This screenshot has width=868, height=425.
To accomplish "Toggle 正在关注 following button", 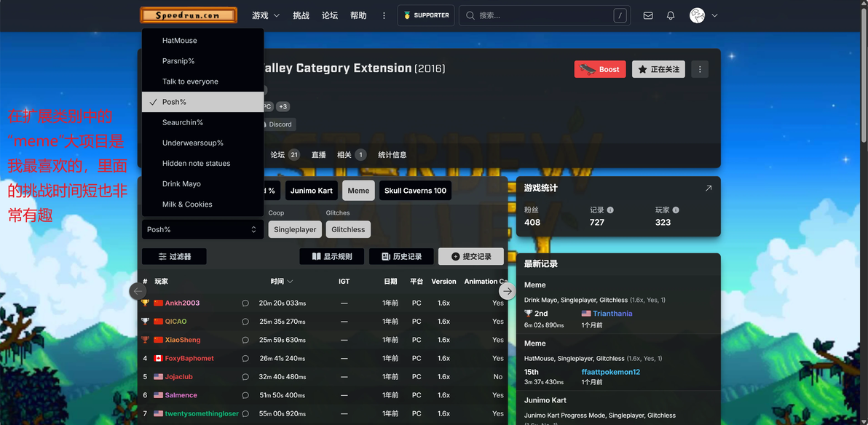I will click(658, 69).
